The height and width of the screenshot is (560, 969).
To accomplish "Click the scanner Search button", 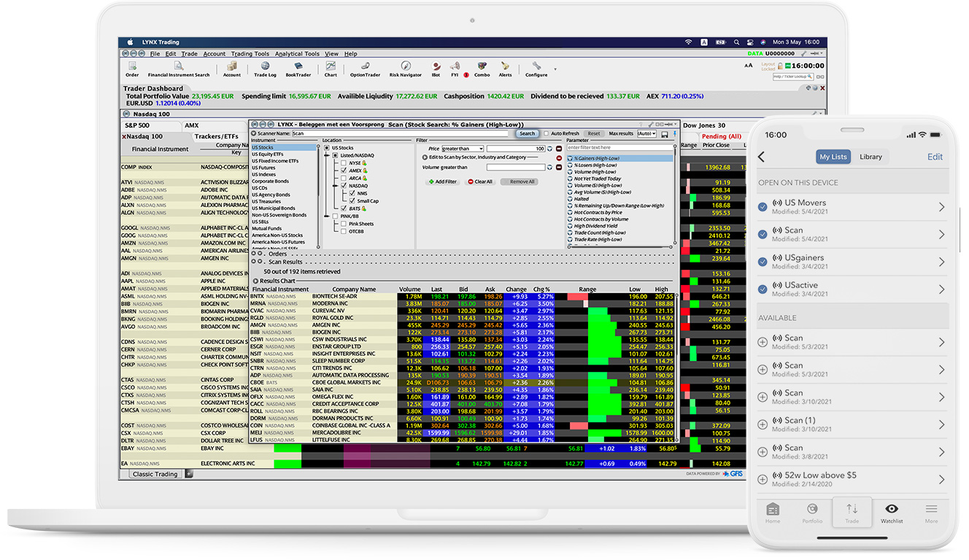I will pos(527,133).
